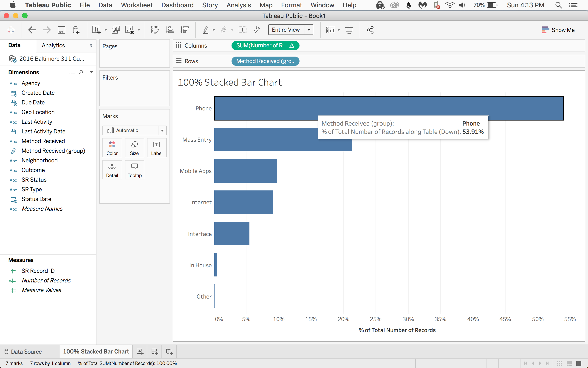Switch to the Analytics pane tab

(x=53, y=46)
